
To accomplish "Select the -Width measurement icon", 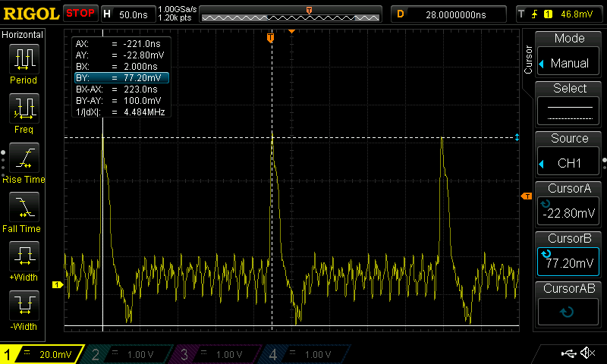I will point(23,309).
